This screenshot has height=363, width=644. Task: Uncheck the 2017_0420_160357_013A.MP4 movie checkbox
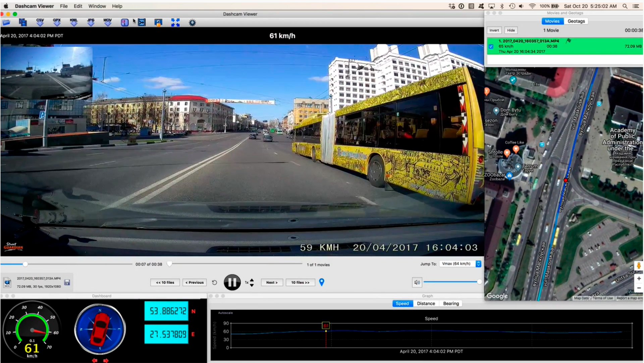pyautogui.click(x=491, y=46)
